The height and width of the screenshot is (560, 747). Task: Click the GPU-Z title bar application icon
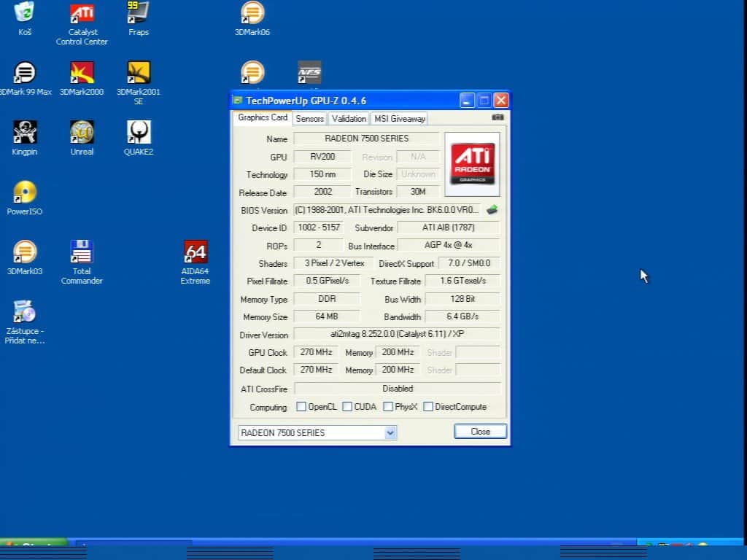click(237, 101)
